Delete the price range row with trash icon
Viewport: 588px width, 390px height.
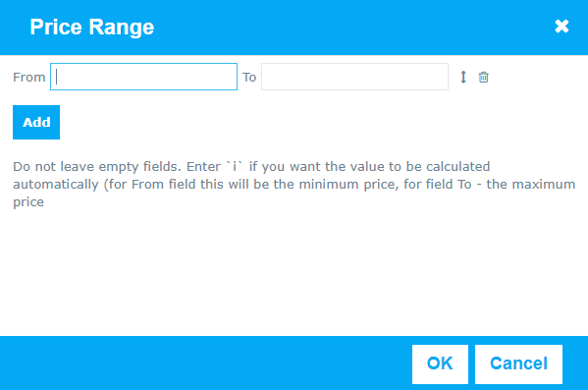[483, 77]
